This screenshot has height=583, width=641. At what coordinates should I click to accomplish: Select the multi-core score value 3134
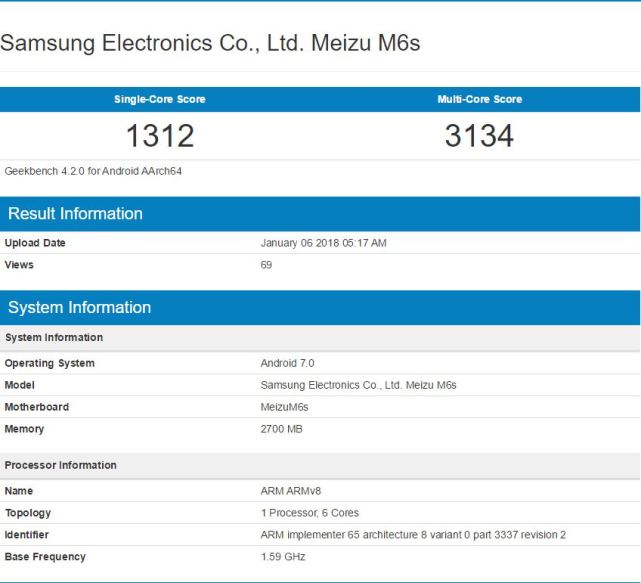coord(479,136)
